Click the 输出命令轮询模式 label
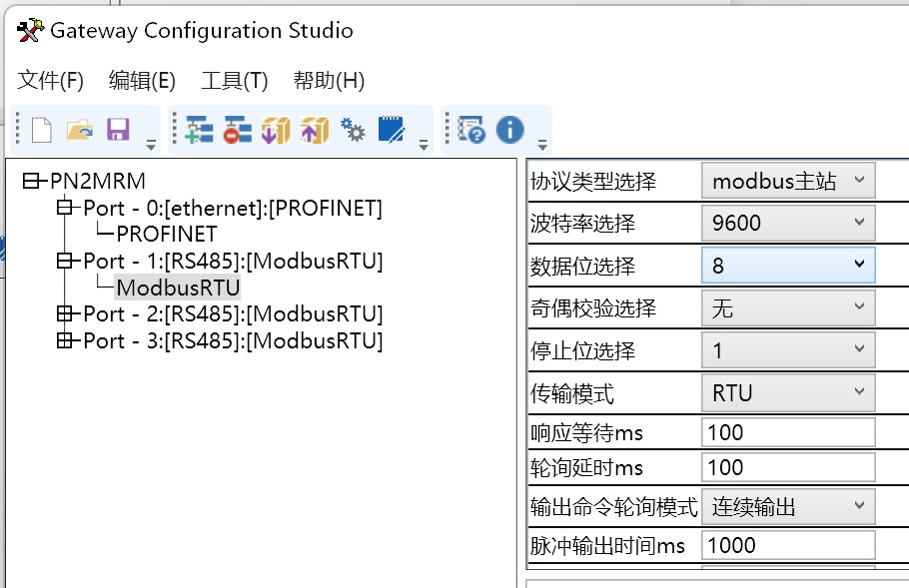 [613, 507]
